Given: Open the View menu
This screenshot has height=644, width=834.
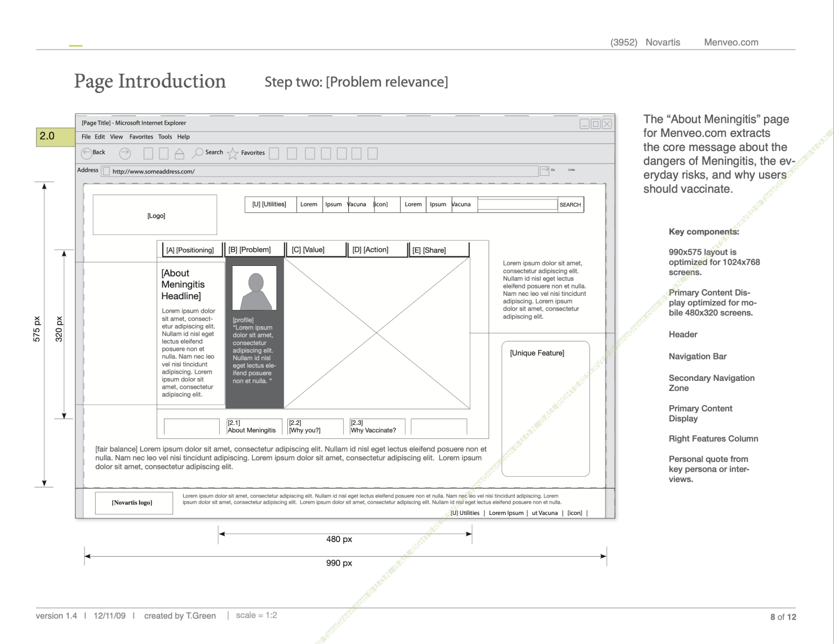Looking at the screenshot, I should pos(117,137).
